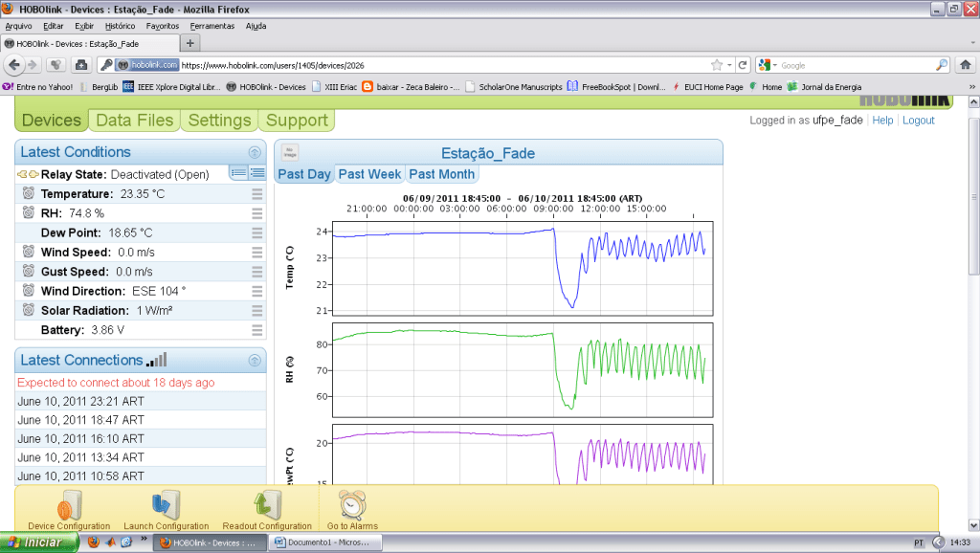Click the Wind Direction row menu icon
Image resolution: width=980 pixels, height=553 pixels.
(256, 291)
